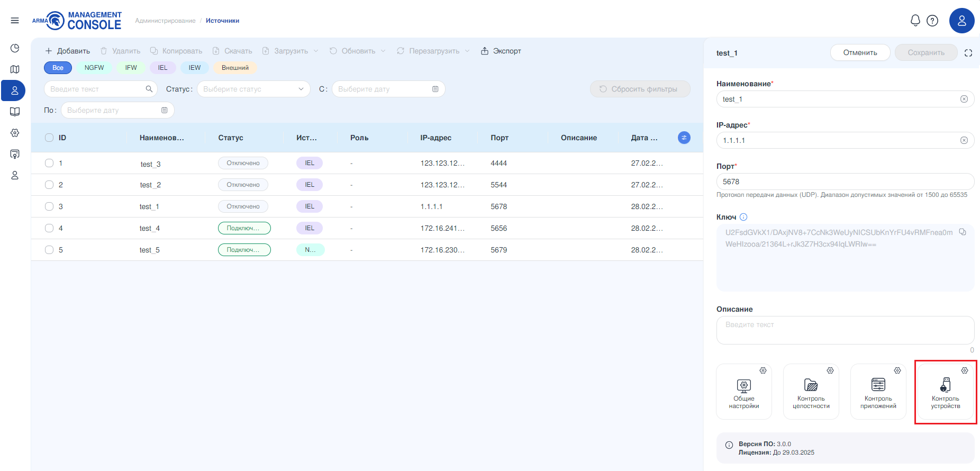Open the Общие настройки card
The image size is (980, 471).
[x=744, y=392]
